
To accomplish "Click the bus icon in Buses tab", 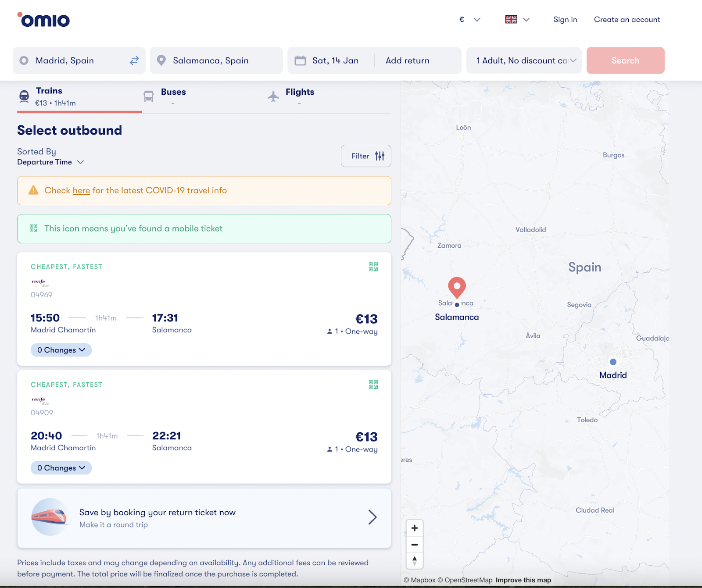I will coord(149,96).
